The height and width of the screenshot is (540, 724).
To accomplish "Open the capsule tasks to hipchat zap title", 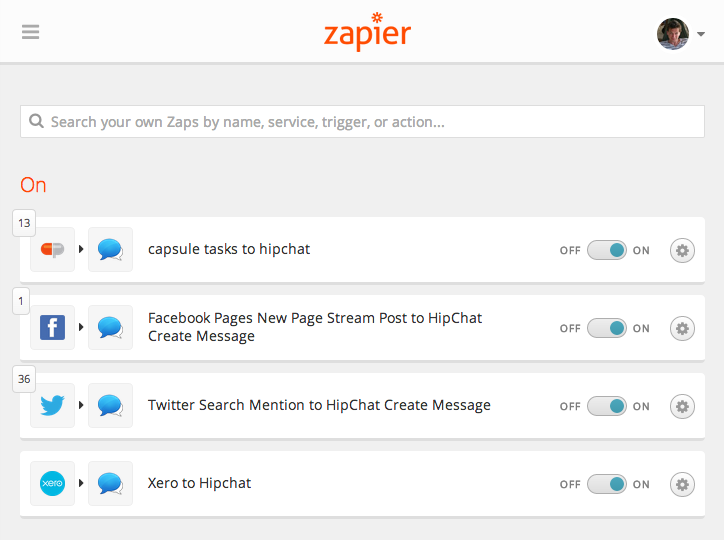I will (229, 249).
